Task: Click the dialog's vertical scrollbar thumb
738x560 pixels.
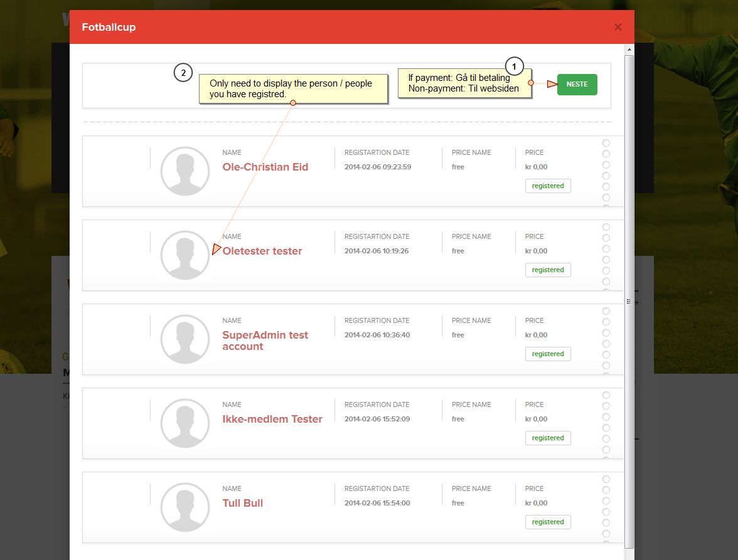Action: coord(629,302)
